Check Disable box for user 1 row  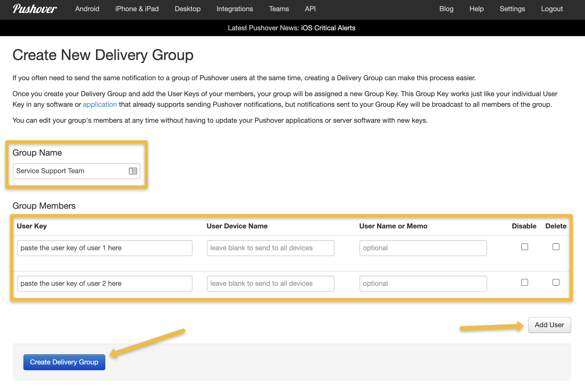[524, 247]
